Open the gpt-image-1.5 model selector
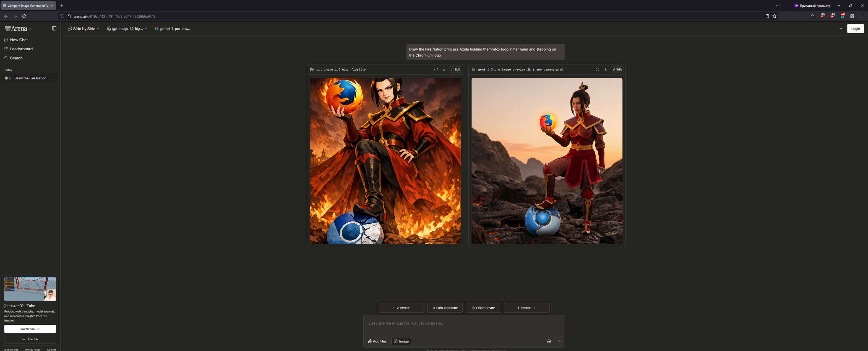This screenshot has height=351, width=868. coord(127,29)
